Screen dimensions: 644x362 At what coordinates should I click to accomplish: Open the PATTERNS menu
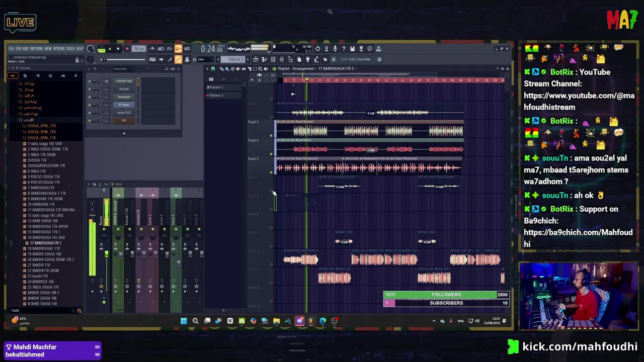(36, 49)
